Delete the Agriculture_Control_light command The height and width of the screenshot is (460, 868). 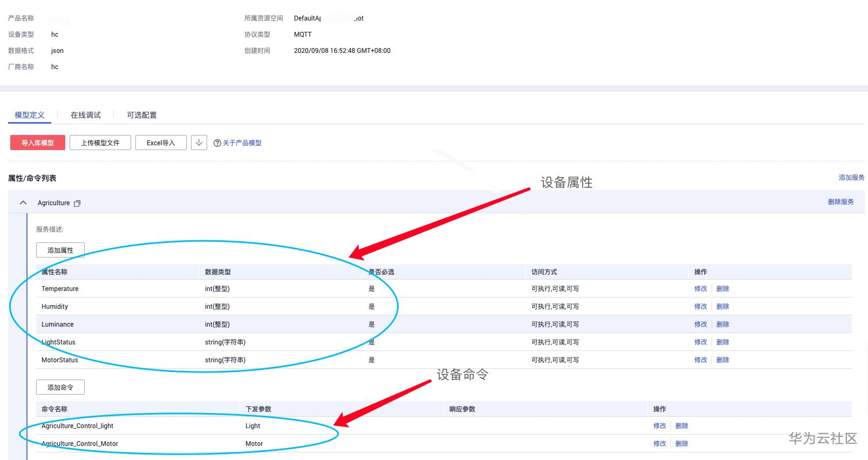682,426
